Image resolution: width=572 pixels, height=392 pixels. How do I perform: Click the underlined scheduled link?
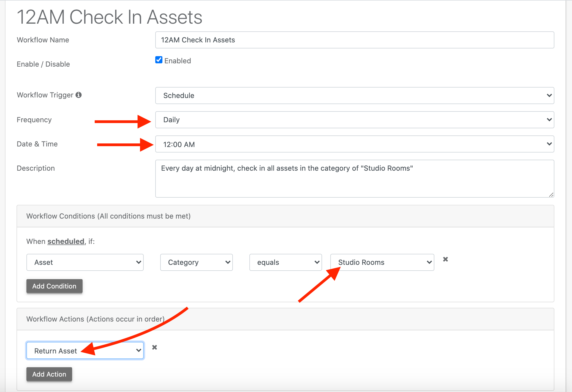click(x=66, y=241)
